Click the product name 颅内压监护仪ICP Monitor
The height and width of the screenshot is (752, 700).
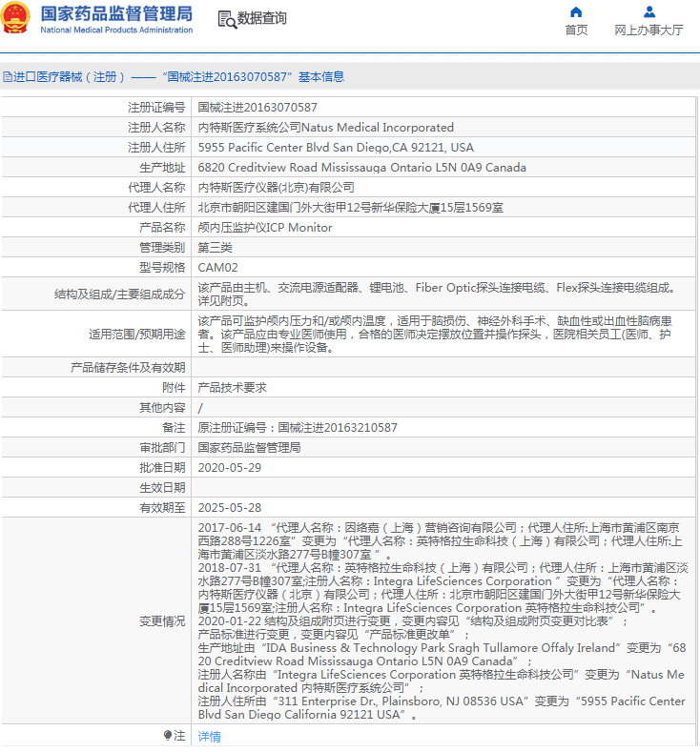[x=265, y=228]
